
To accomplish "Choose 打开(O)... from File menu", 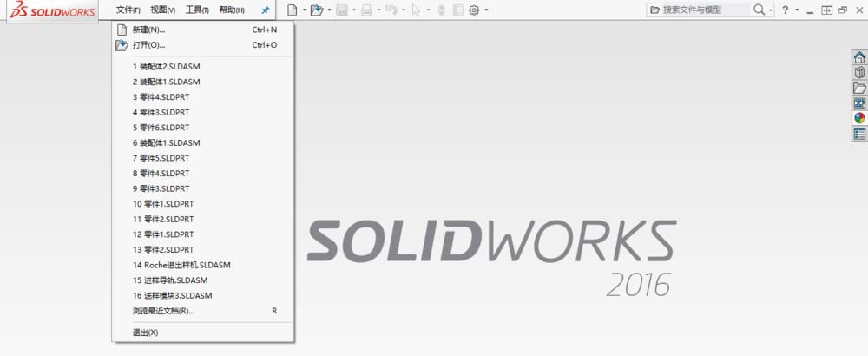I will pyautogui.click(x=202, y=45).
